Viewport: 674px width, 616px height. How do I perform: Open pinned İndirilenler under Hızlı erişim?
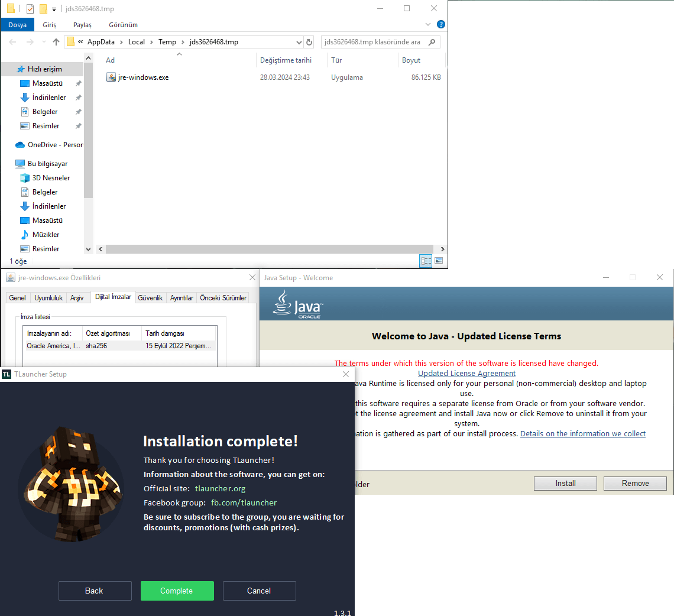pos(49,98)
